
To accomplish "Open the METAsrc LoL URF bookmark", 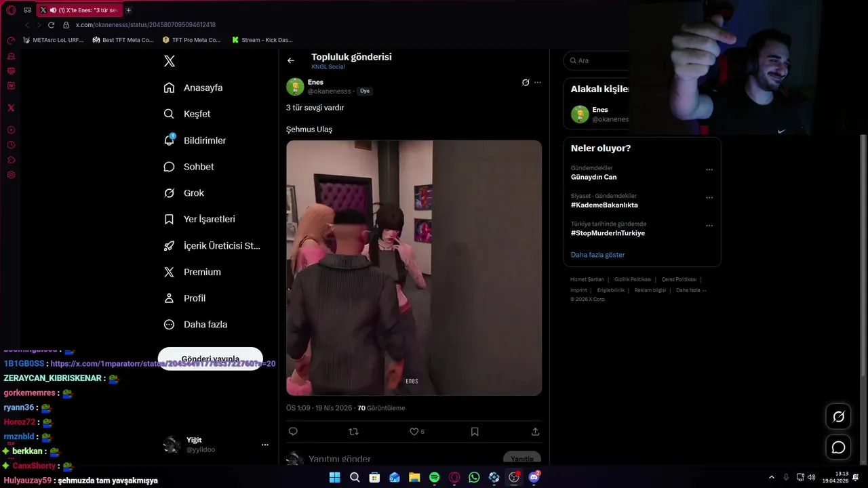I will point(54,40).
